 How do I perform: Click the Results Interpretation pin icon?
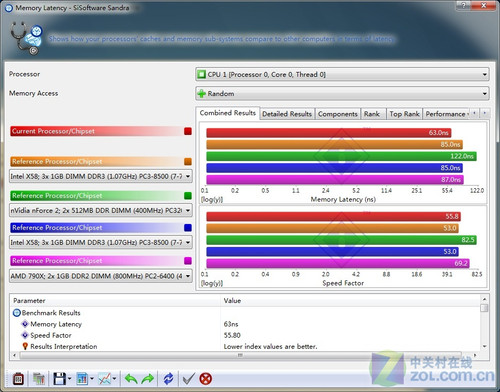click(25, 346)
